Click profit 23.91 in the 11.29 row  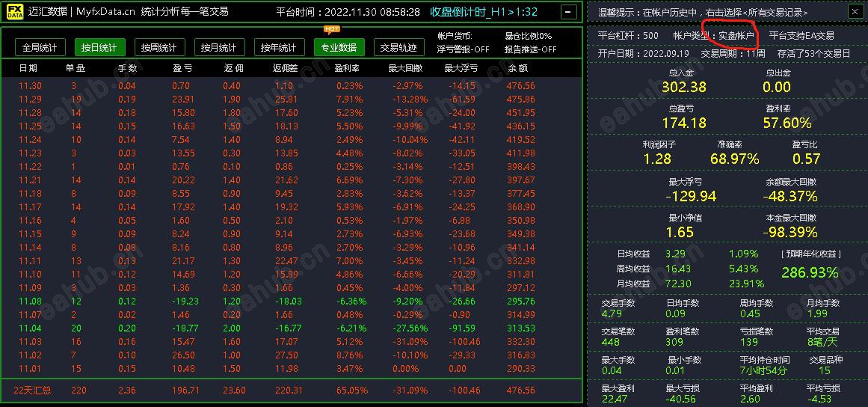[x=183, y=99]
